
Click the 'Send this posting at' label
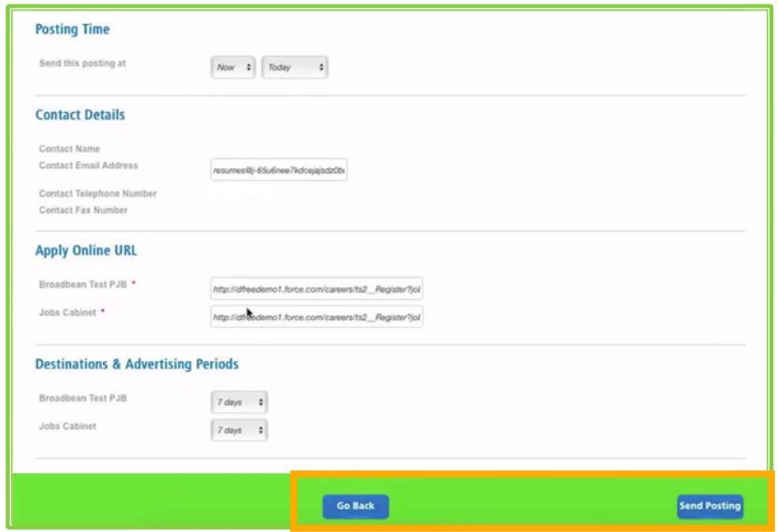point(82,64)
